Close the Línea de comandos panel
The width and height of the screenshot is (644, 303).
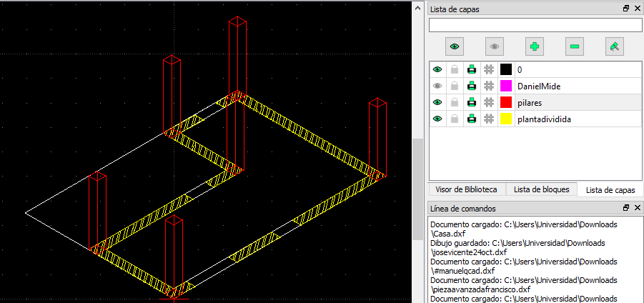pyautogui.click(x=637, y=208)
